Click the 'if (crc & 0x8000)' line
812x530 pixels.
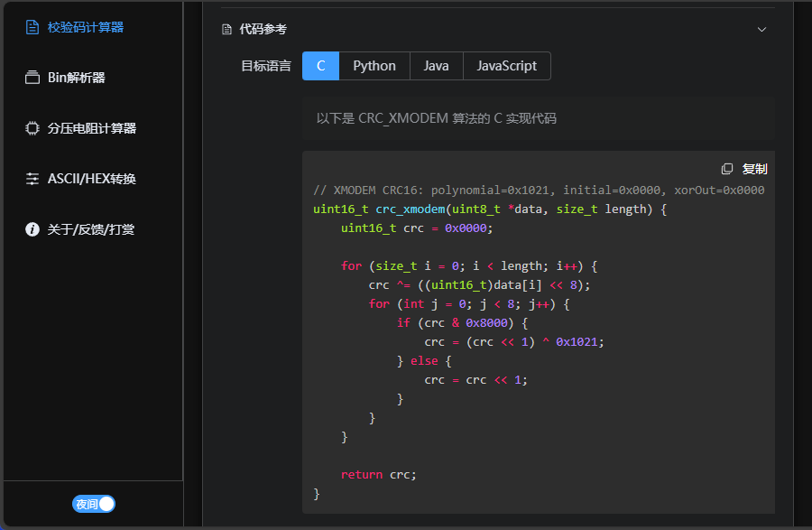click(x=463, y=323)
